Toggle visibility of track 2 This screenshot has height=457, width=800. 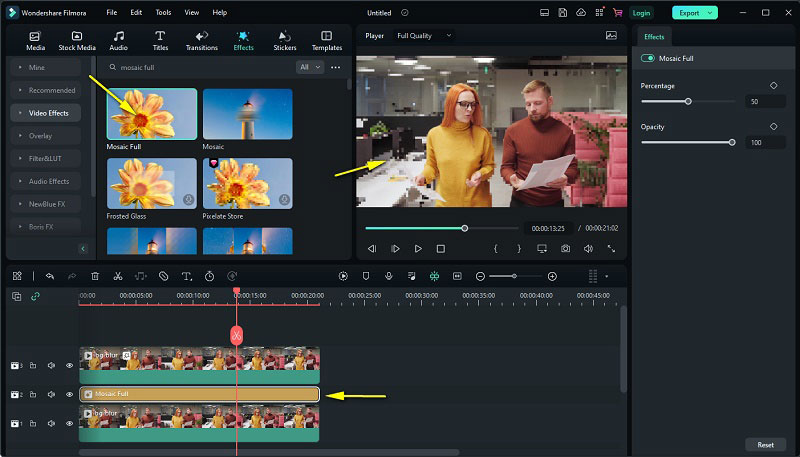tap(69, 394)
